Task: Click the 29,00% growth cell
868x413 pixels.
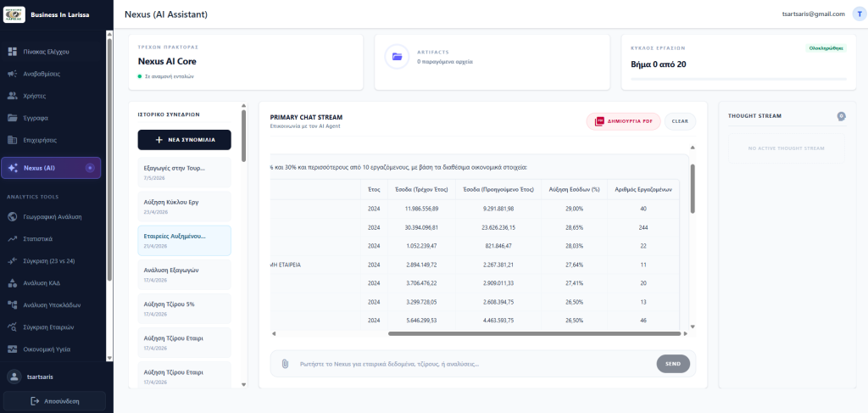Action: click(574, 209)
